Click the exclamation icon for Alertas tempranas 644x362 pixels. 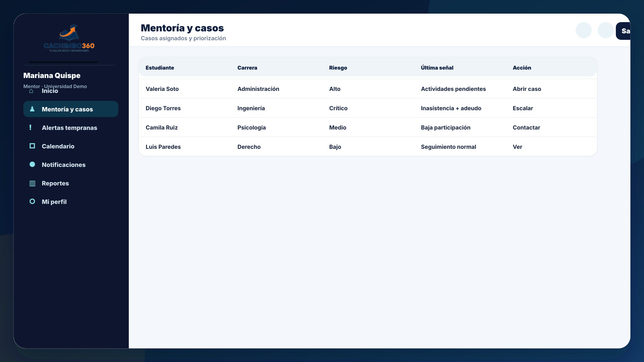click(31, 128)
